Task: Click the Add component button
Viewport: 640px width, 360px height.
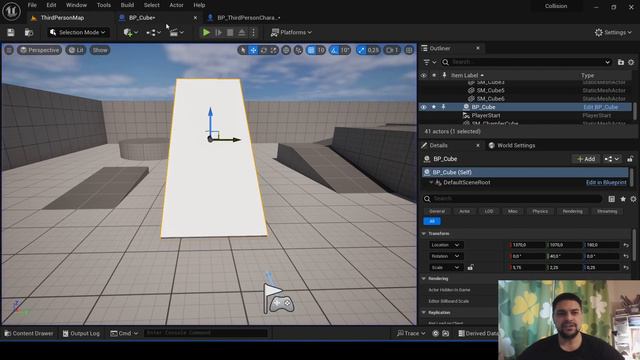Action: 586,159
